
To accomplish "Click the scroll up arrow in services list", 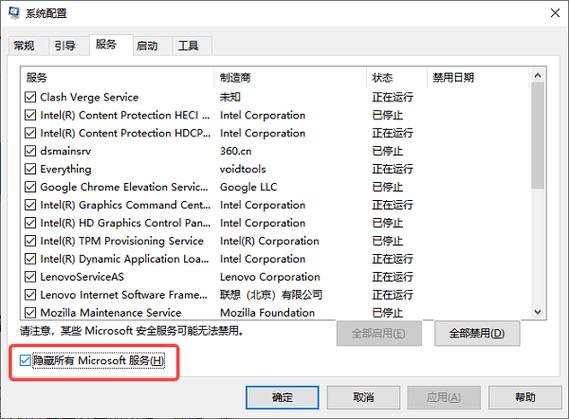I will (x=538, y=75).
